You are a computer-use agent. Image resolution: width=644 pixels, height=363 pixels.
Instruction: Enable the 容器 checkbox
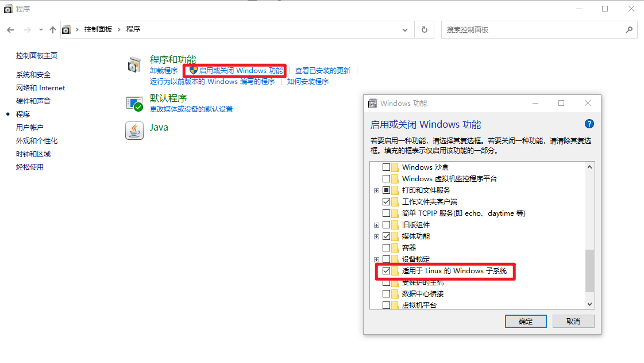pyautogui.click(x=386, y=248)
